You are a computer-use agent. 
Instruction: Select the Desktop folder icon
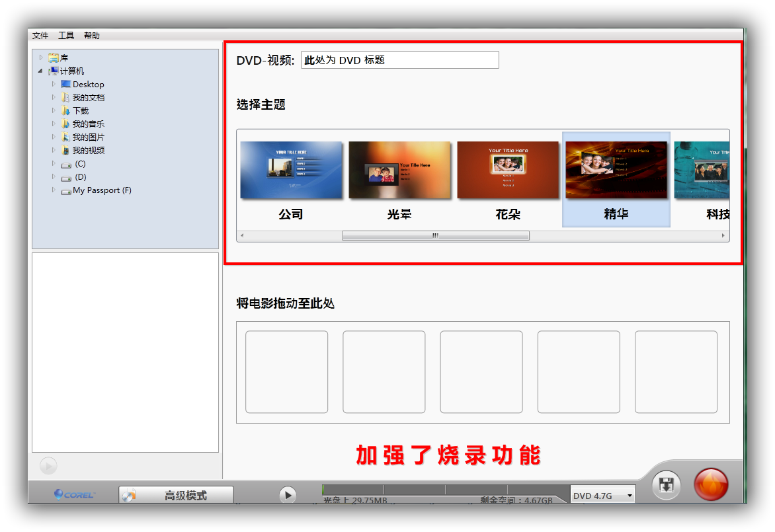click(x=65, y=85)
